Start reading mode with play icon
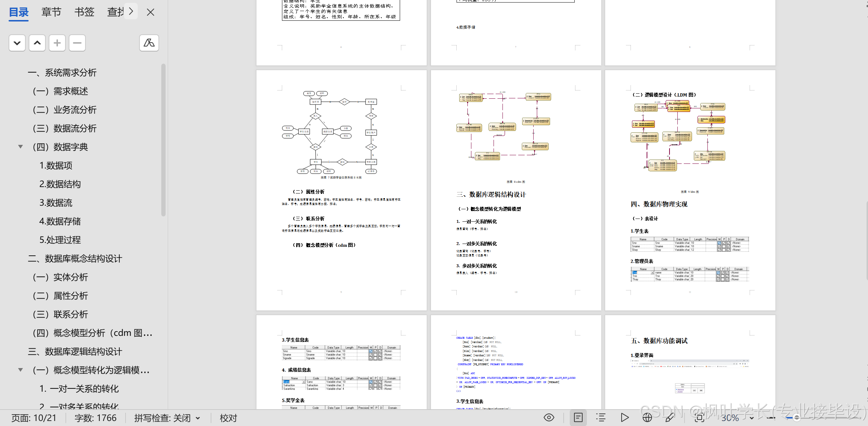The height and width of the screenshot is (426, 868). click(x=624, y=417)
